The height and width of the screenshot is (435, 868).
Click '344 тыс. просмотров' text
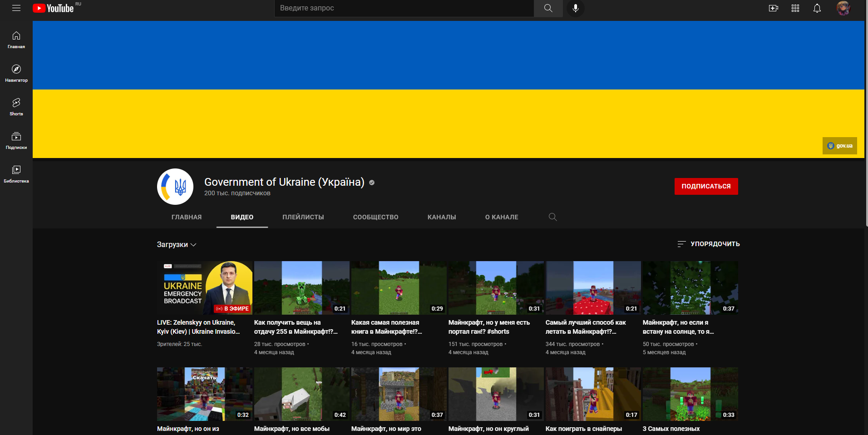(x=572, y=344)
